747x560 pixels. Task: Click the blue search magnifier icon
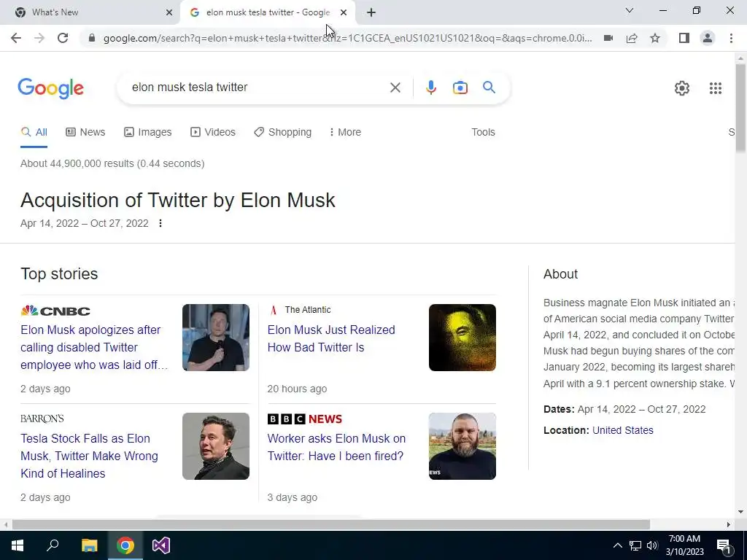[x=489, y=87]
